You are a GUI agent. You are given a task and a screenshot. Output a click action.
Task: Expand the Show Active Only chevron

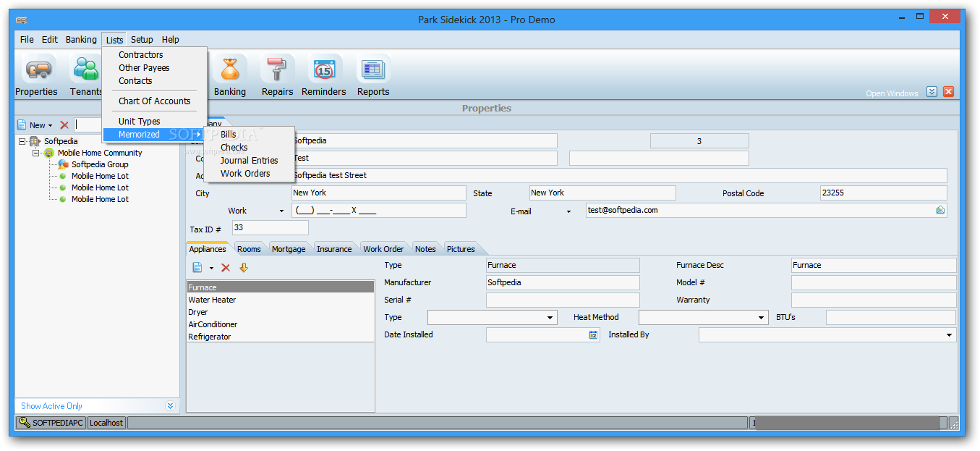pos(170,406)
